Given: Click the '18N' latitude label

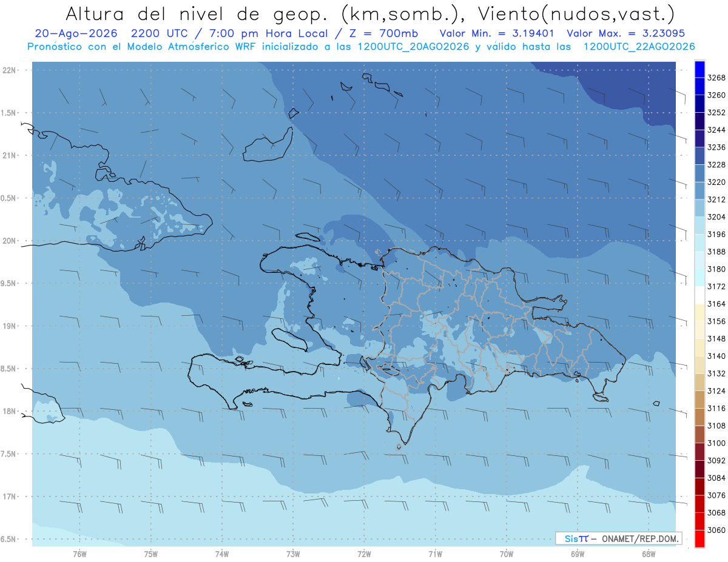Looking at the screenshot, I should (10, 411).
